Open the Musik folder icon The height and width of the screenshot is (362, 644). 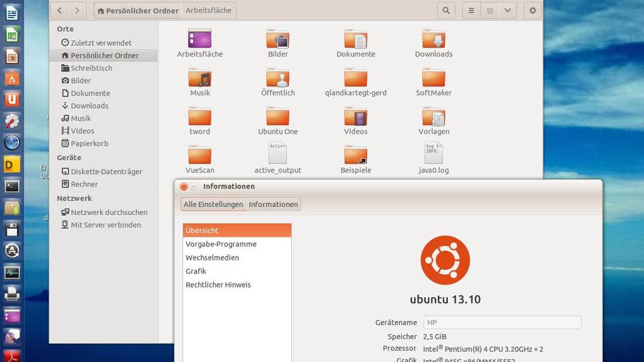[200, 79]
